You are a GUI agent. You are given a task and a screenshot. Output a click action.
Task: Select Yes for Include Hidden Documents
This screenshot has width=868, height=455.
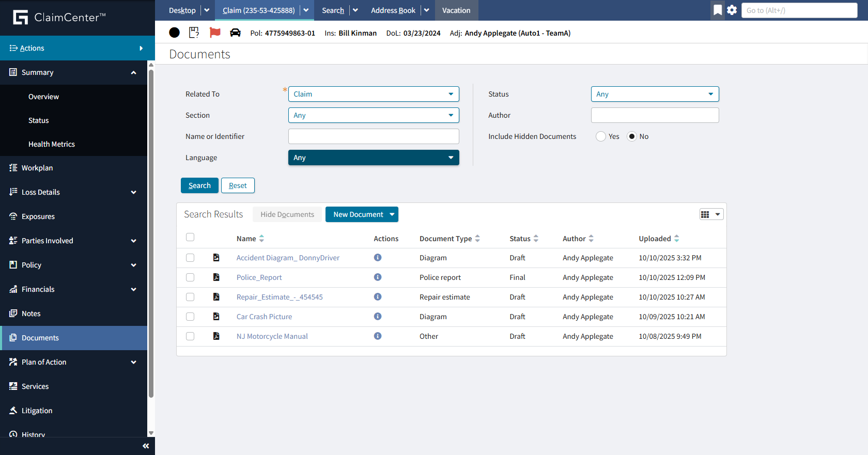(x=601, y=136)
